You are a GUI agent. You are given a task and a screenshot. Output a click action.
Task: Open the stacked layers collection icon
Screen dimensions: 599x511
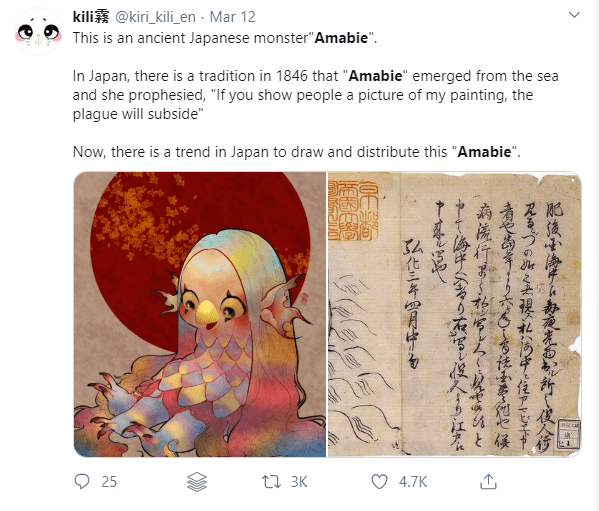point(197,482)
